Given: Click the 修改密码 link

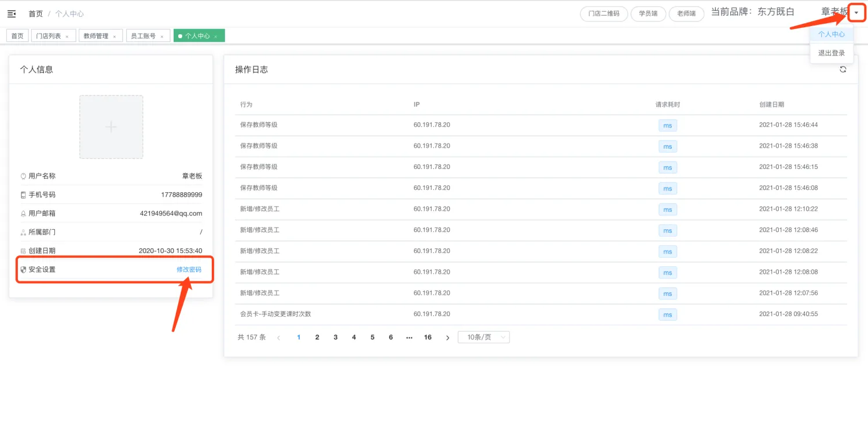Looking at the screenshot, I should [x=189, y=270].
